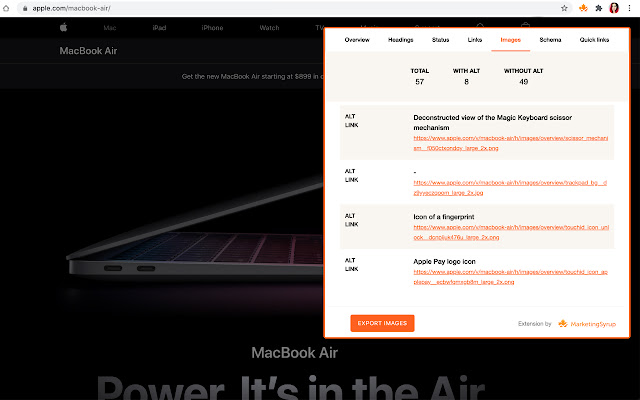Open the Chrome three-dot menu
This screenshot has height=400, width=640.
tap(629, 8)
